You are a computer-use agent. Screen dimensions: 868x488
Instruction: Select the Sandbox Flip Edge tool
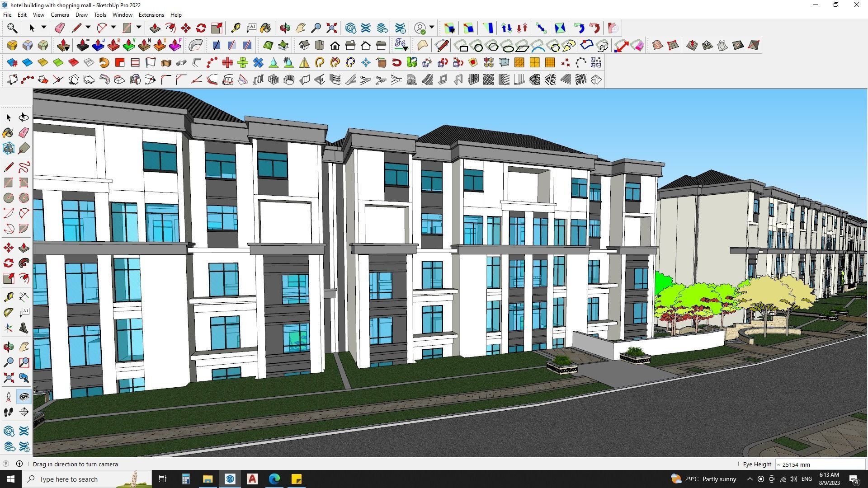coord(754,45)
